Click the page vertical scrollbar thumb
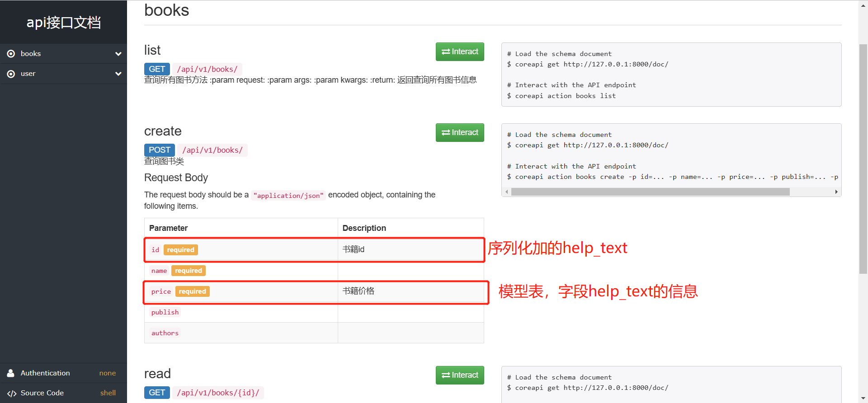 pyautogui.click(x=863, y=159)
